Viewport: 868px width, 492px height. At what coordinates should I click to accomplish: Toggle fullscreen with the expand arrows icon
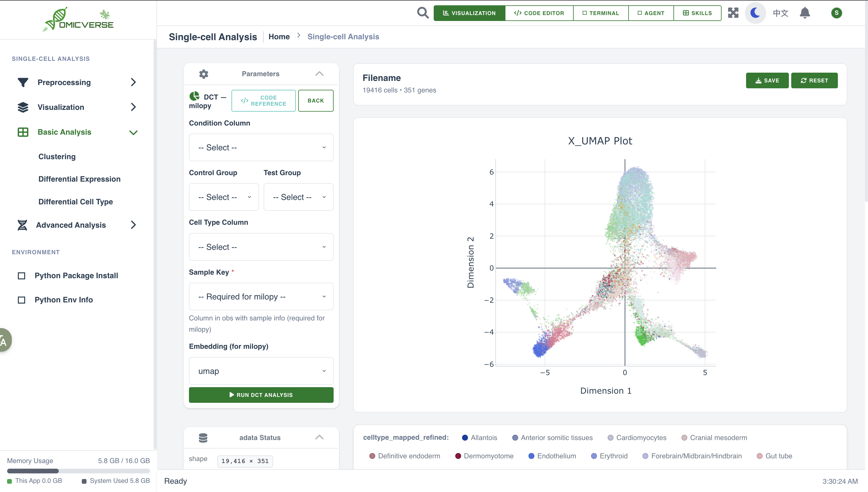733,13
